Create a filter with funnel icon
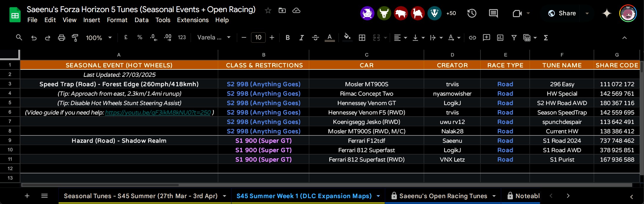This screenshot has height=204, width=644. coord(514,38)
